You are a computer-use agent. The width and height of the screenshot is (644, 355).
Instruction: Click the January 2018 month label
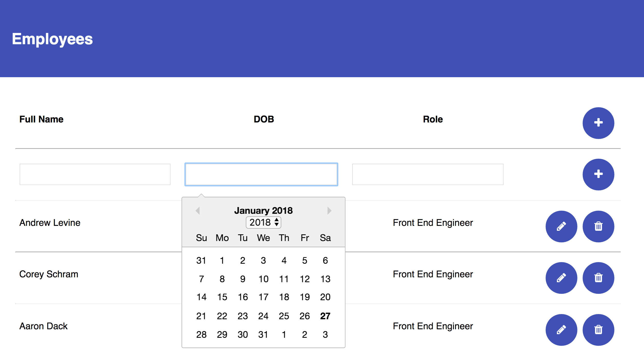click(263, 210)
